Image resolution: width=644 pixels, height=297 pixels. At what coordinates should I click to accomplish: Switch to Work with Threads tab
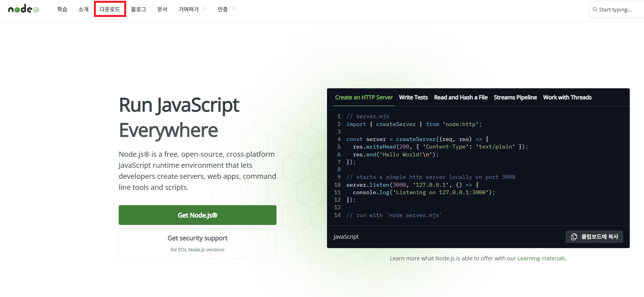tap(567, 97)
